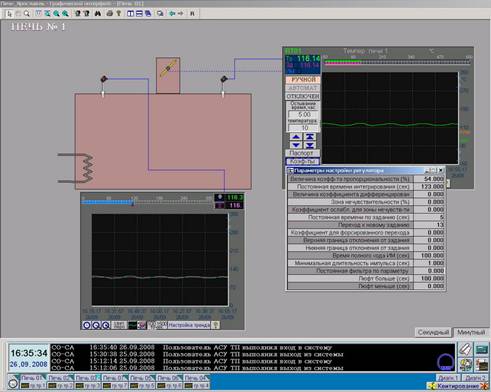
Task: Open the Печь 01 tab at the bottom
Action: pos(32,378)
